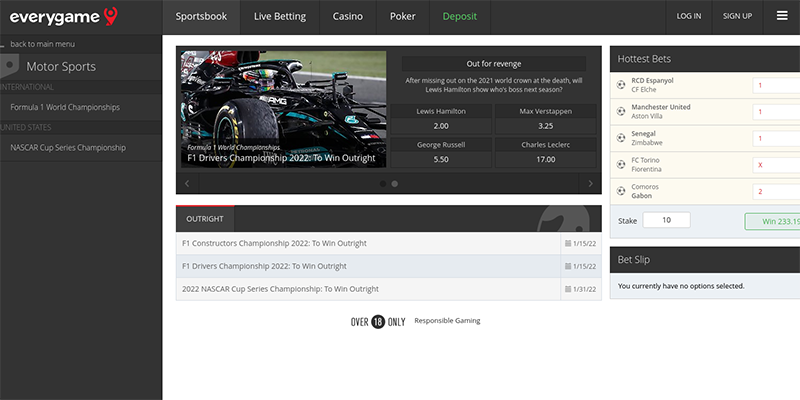800x400 pixels.
Task: Click soccer ball icon for Comoros match
Action: 621,191
